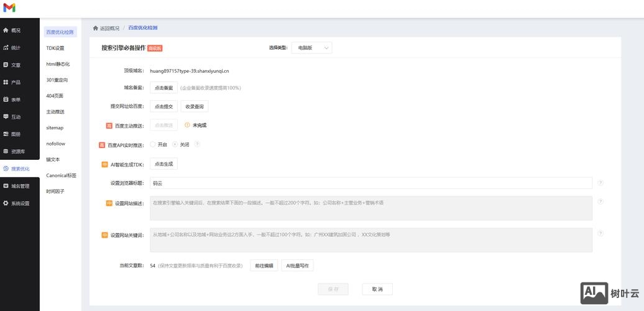Select sitemap in the SEO submenu
The width and height of the screenshot is (644, 311).
click(55, 128)
